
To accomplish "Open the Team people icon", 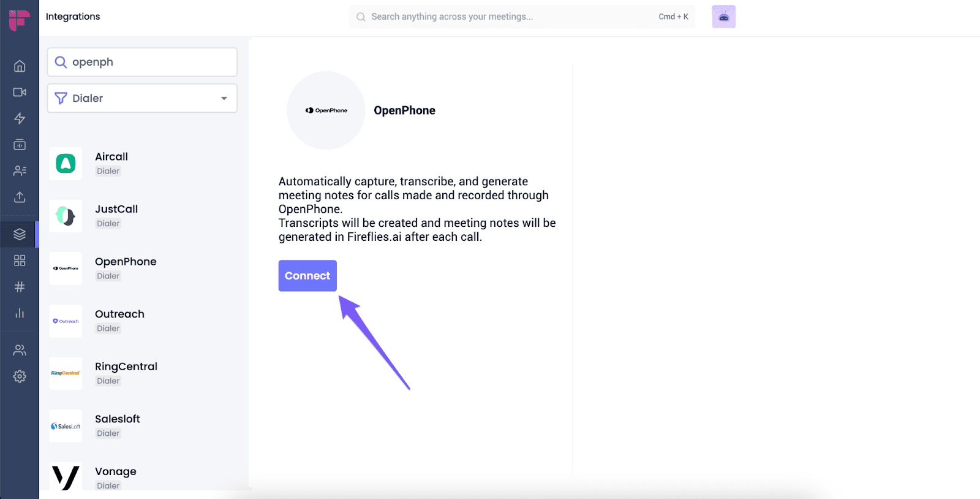I will 20,350.
